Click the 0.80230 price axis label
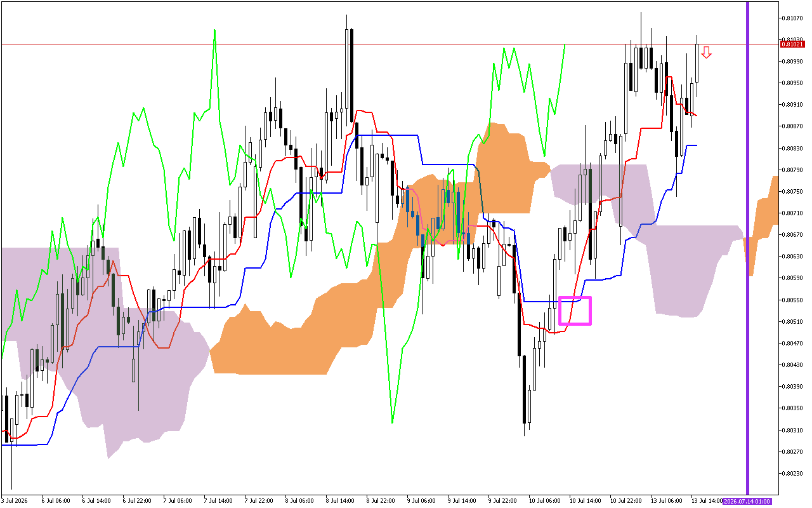 [792, 473]
